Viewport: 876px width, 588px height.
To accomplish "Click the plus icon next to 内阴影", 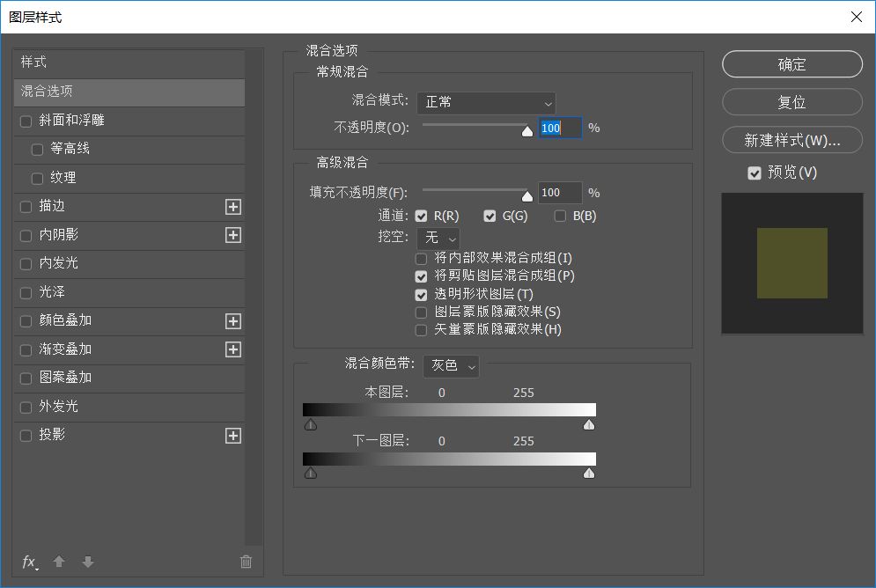I will click(x=233, y=235).
